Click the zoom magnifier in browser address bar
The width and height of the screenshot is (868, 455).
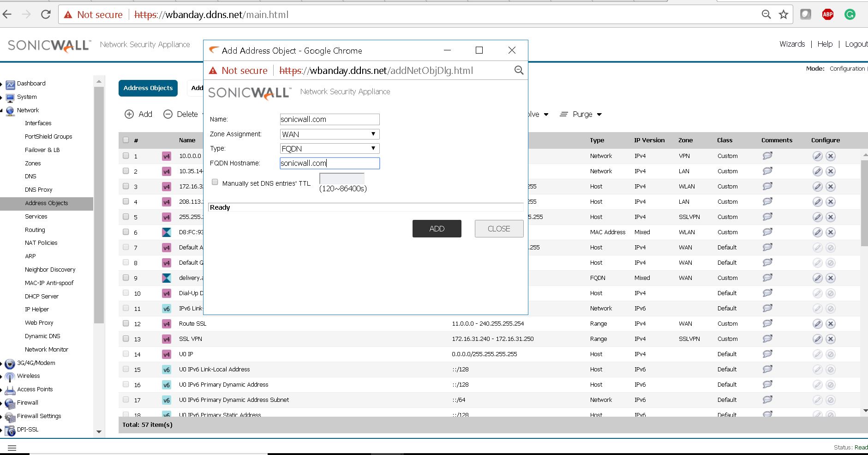tap(766, 14)
